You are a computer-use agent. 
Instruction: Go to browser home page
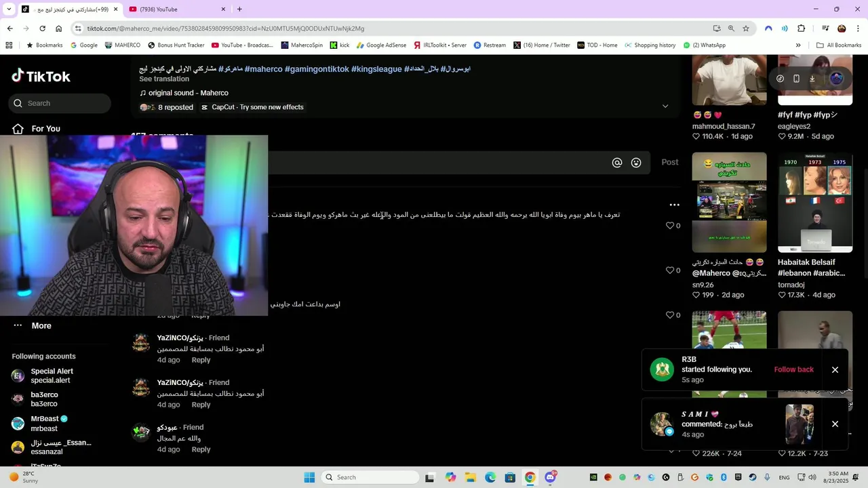(x=59, y=28)
